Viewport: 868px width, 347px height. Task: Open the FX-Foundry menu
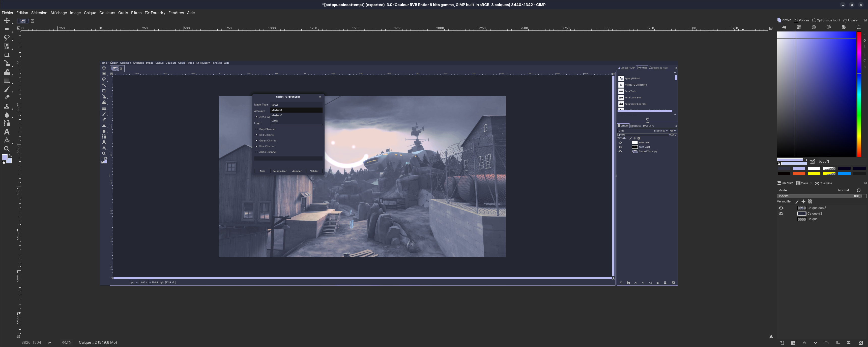pyautogui.click(x=155, y=13)
